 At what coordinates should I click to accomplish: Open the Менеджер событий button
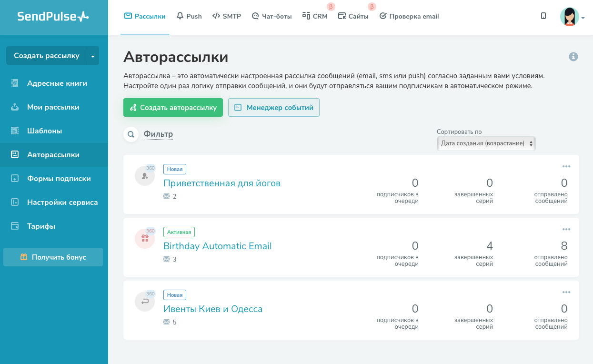pos(273,108)
